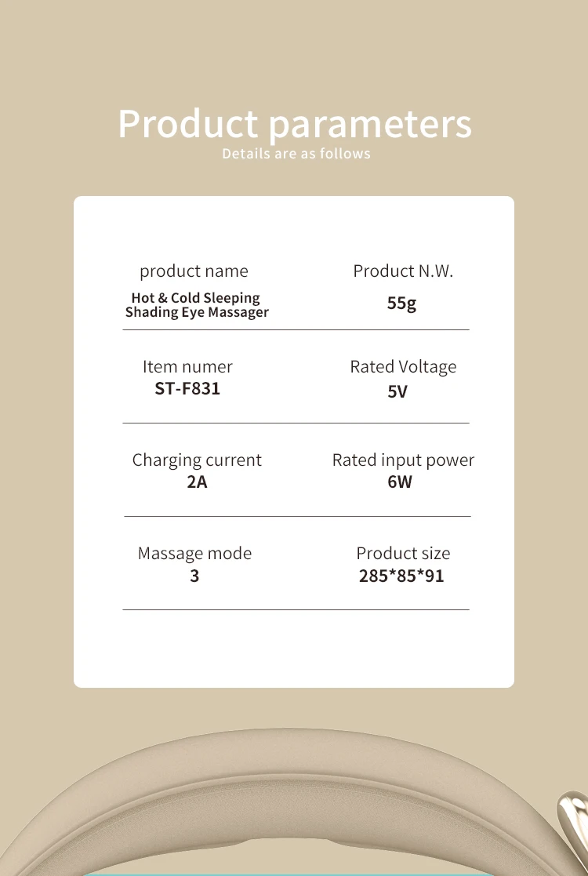
Task: Click the metallic gold clasp at edge
Action: (x=573, y=821)
